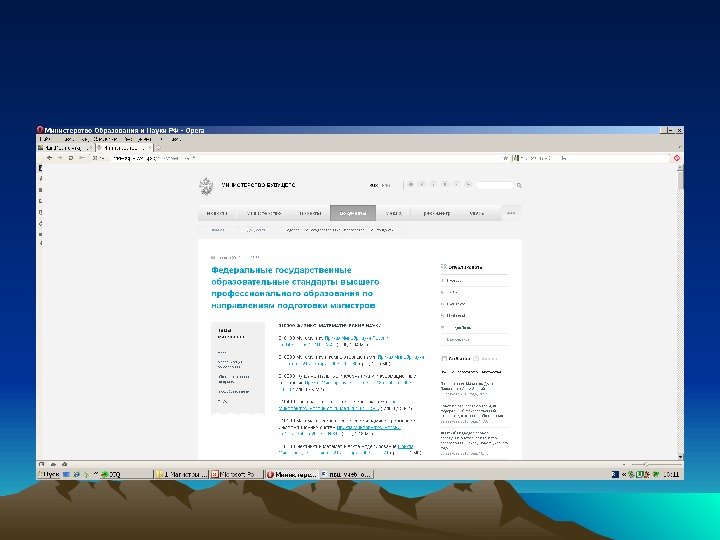
Task: Open the Министерство site navigation tab
Action: coord(264,213)
